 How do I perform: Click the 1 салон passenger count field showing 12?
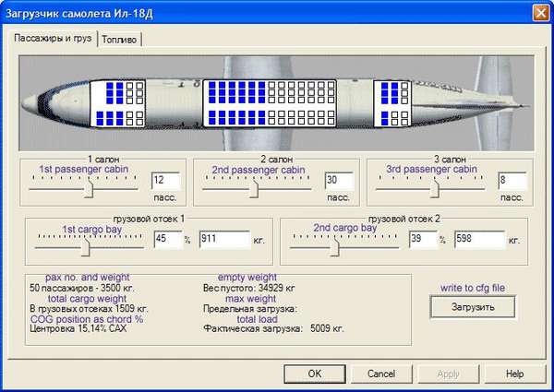(x=165, y=182)
